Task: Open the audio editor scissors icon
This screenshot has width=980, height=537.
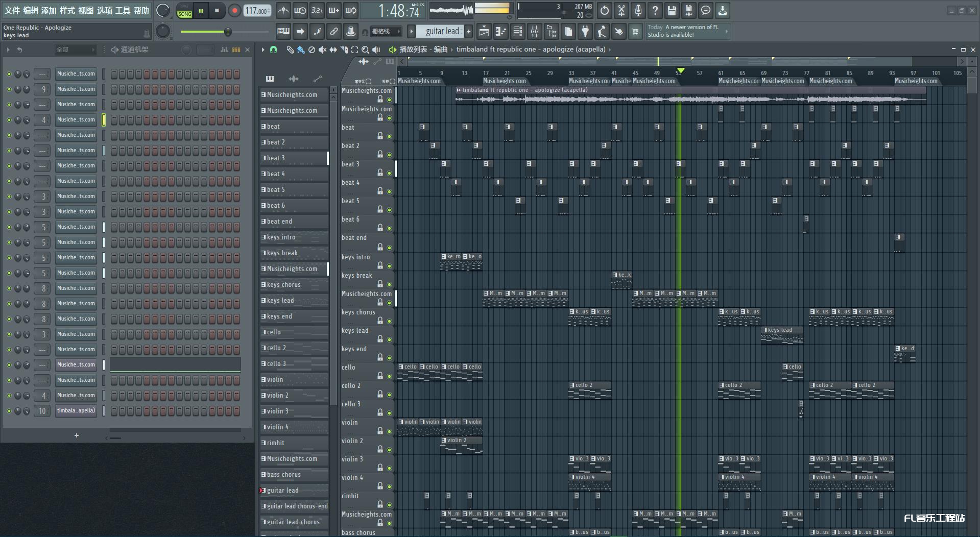Action: point(621,10)
